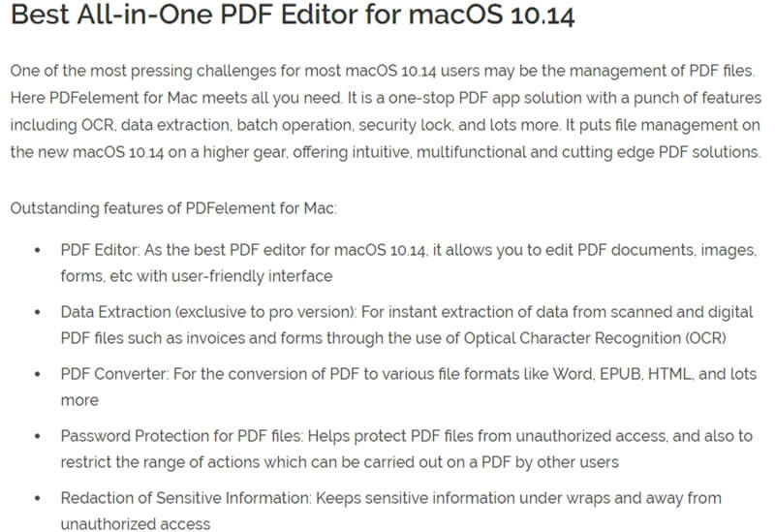The width and height of the screenshot is (775, 532).
Task: Click the 'PDF Converter:' feature label
Action: (114, 374)
